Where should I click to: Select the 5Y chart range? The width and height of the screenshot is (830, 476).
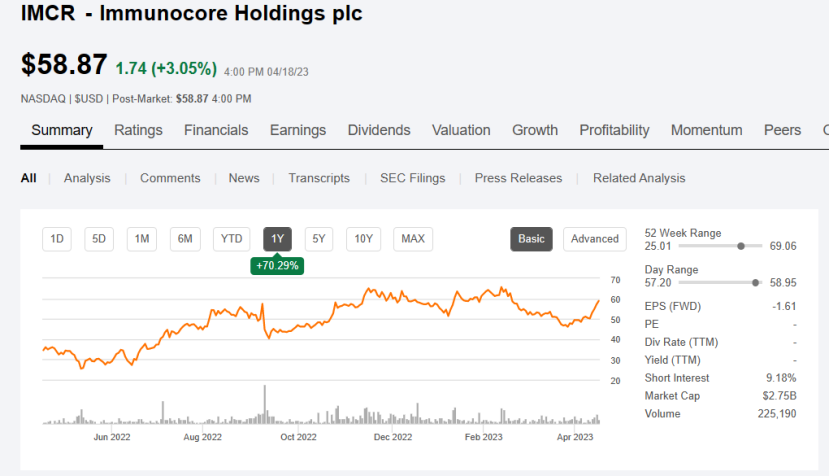point(319,239)
